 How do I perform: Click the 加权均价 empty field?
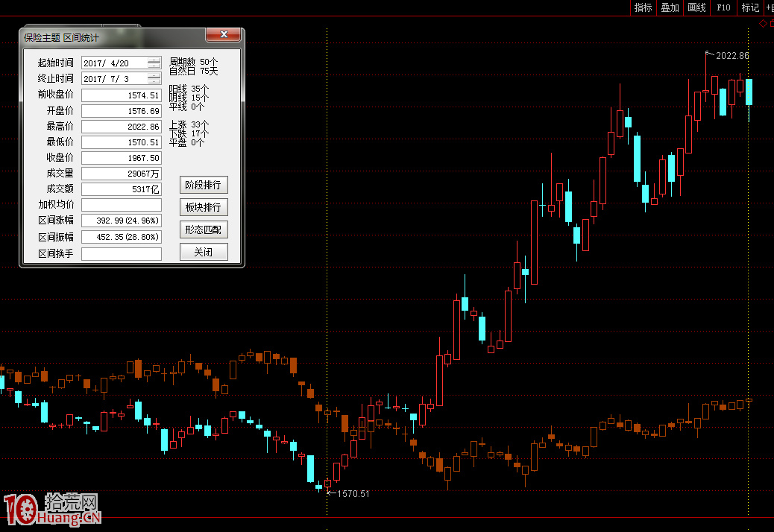pyautogui.click(x=122, y=205)
